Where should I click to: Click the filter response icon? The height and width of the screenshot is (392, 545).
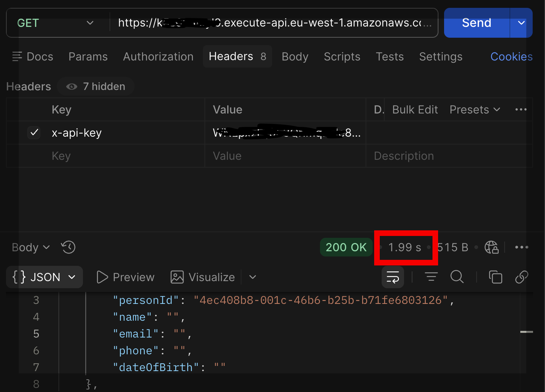pyautogui.click(x=431, y=277)
